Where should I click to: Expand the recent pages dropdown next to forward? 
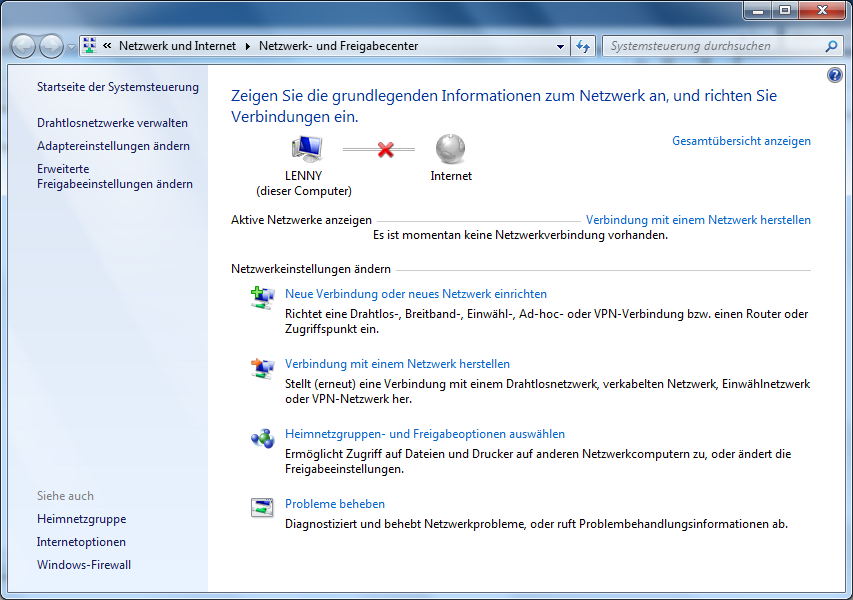pos(71,47)
